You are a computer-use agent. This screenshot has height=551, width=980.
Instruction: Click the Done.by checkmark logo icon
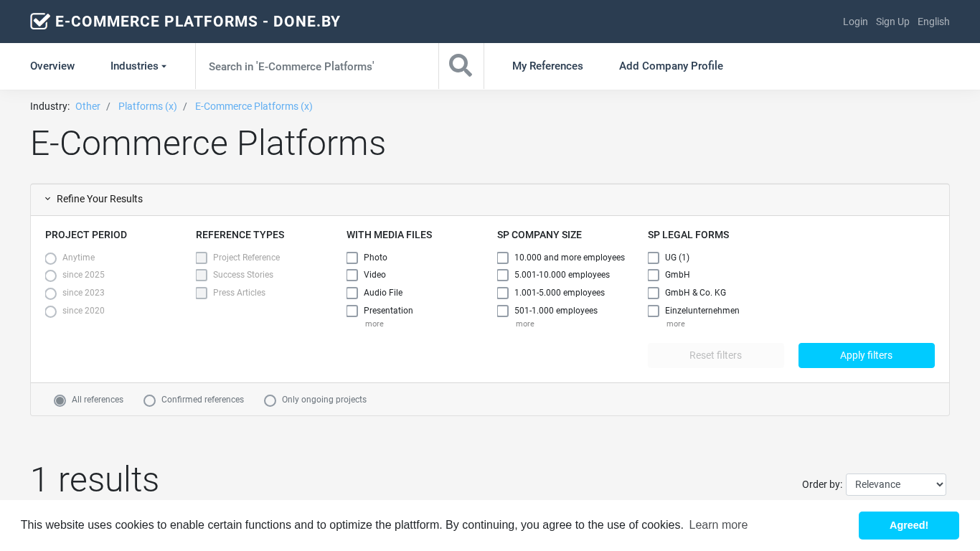[x=39, y=22]
